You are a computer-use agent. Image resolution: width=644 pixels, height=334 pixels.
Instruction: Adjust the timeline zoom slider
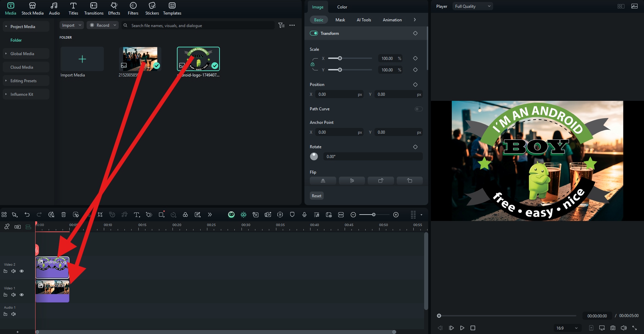(x=374, y=215)
